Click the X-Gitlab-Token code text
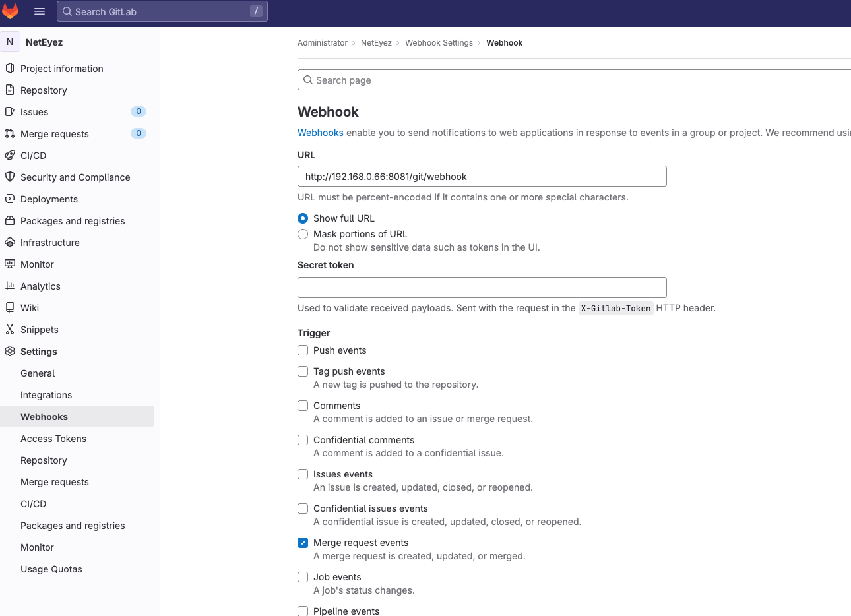Viewport: 851px width, 616px height. (615, 308)
